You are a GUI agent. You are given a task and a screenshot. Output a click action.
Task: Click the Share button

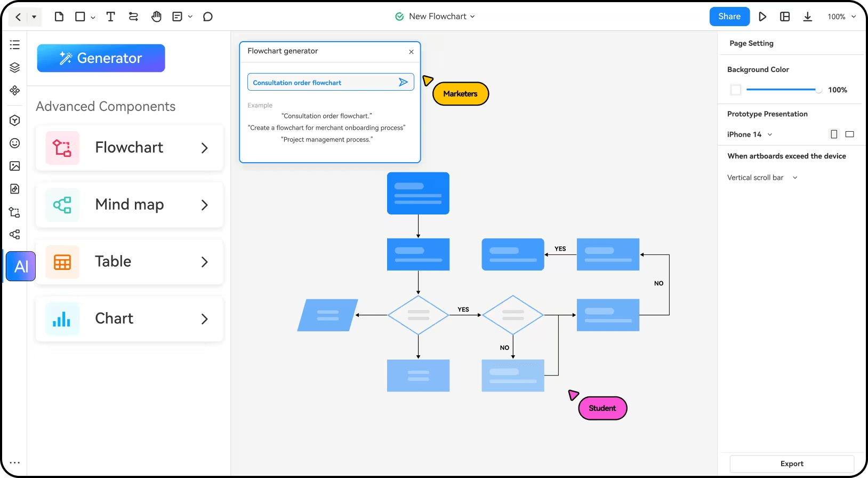tap(729, 17)
